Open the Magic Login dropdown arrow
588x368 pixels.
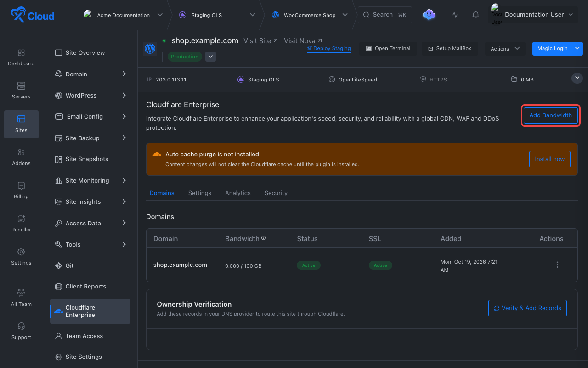(577, 48)
